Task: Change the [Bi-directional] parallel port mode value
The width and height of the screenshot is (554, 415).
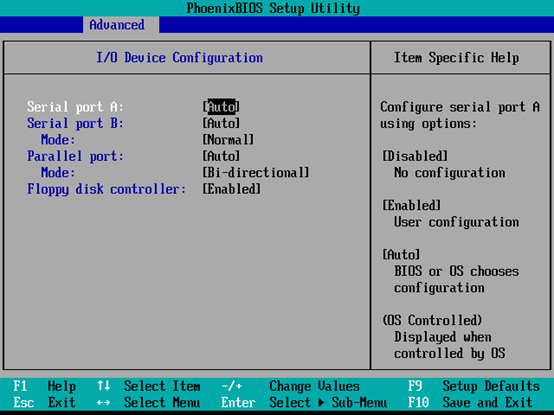Action: (256, 172)
